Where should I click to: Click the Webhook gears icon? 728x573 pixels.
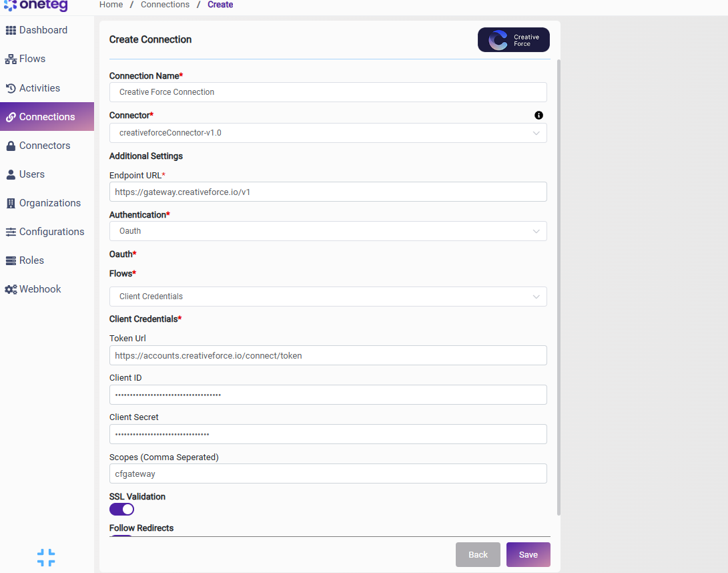(x=11, y=289)
